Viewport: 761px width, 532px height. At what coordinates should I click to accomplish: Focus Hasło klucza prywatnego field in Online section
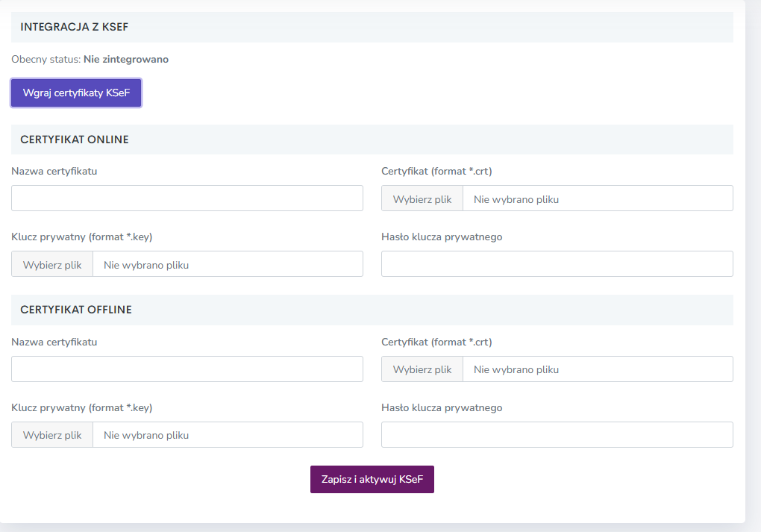tap(557, 264)
